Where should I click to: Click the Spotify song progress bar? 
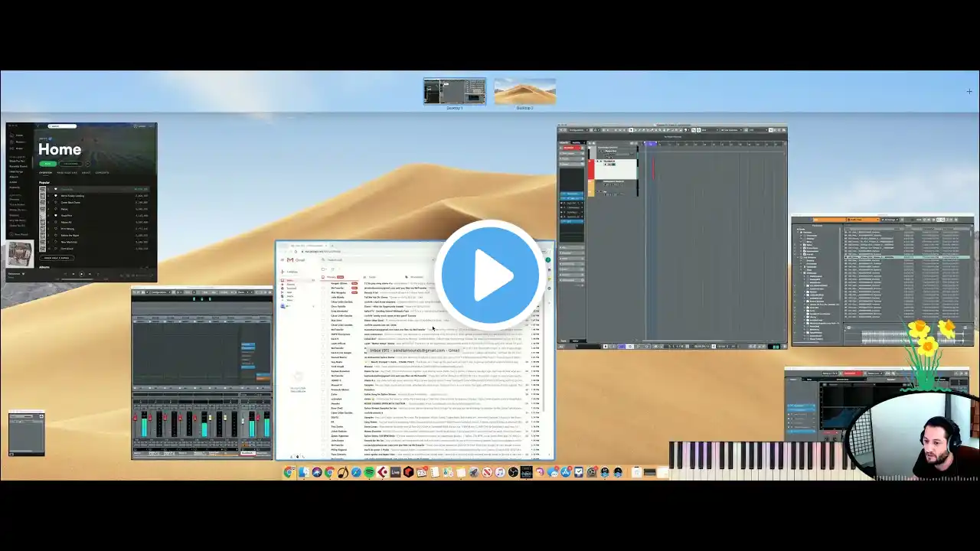pyautogui.click(x=81, y=279)
